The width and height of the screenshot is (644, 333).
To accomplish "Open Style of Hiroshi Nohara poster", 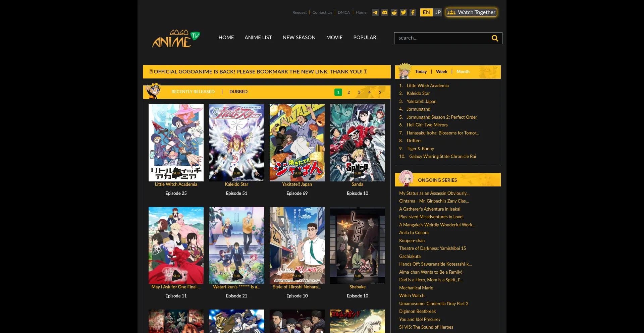I will [x=297, y=245].
